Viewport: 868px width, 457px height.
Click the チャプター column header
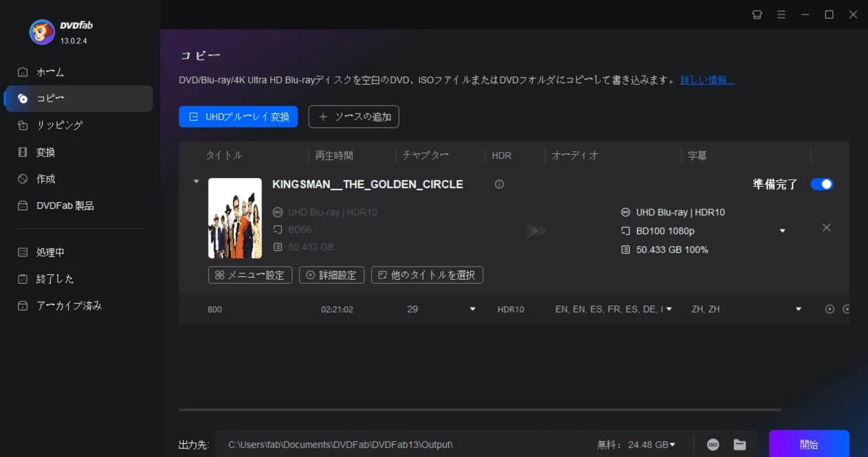click(426, 155)
